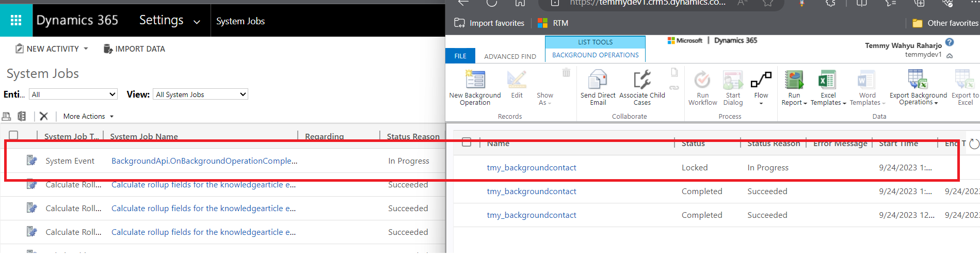Click the Flow ribbon icon
The width and height of the screenshot is (980, 255).
(x=761, y=80)
